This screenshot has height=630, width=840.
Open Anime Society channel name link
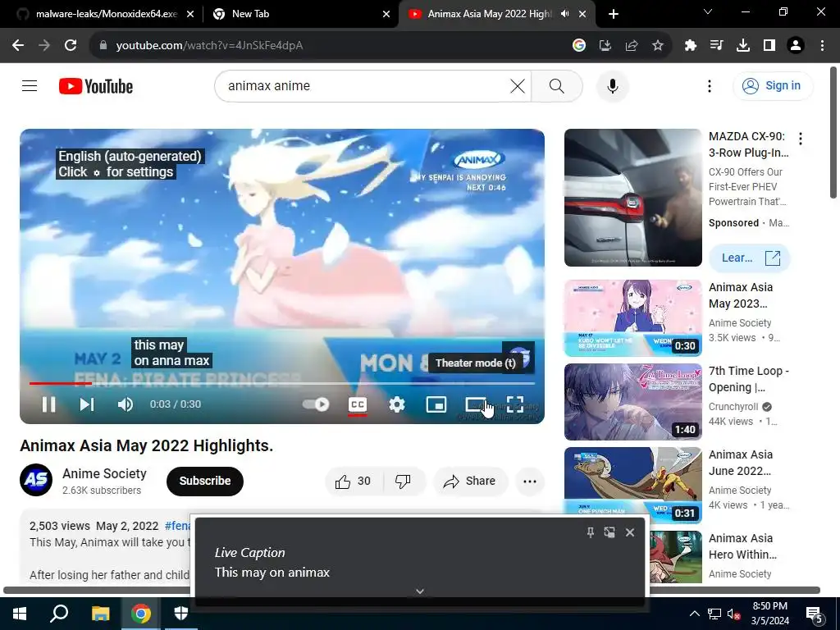pyautogui.click(x=104, y=473)
